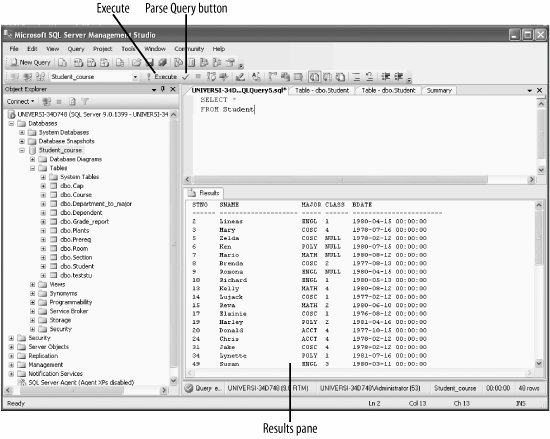Screen dimensions: 550x439
Task: Click Specify Values for Template Parameters icon
Action: (256, 76)
